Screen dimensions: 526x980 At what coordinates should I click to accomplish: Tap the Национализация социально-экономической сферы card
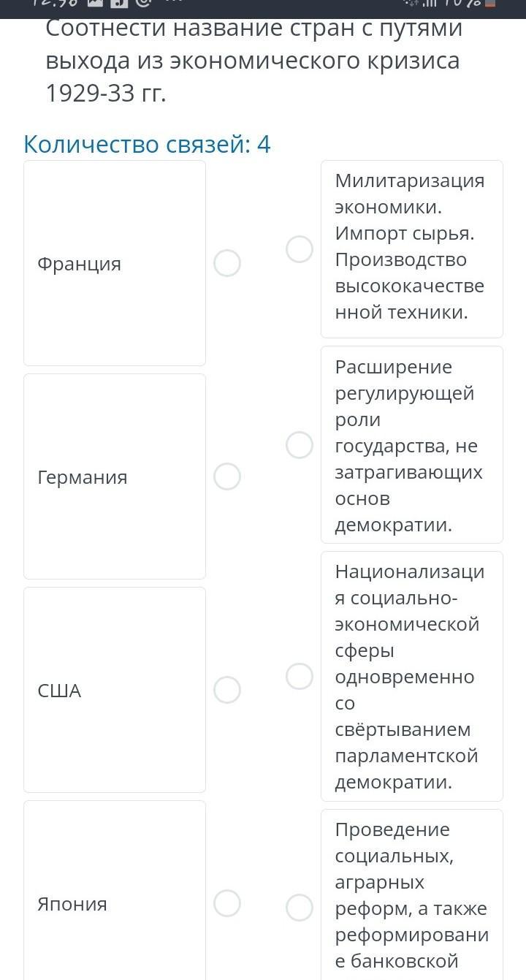pos(411,676)
